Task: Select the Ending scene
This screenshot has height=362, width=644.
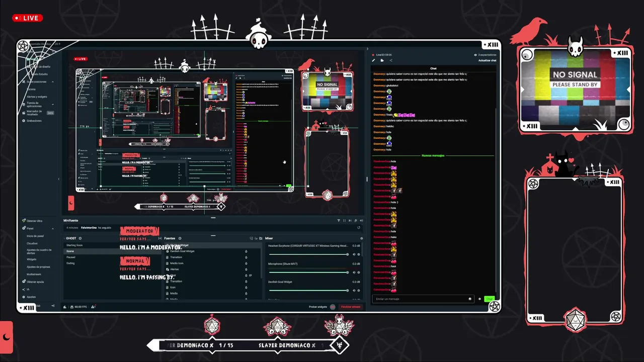Action: [x=112, y=263]
